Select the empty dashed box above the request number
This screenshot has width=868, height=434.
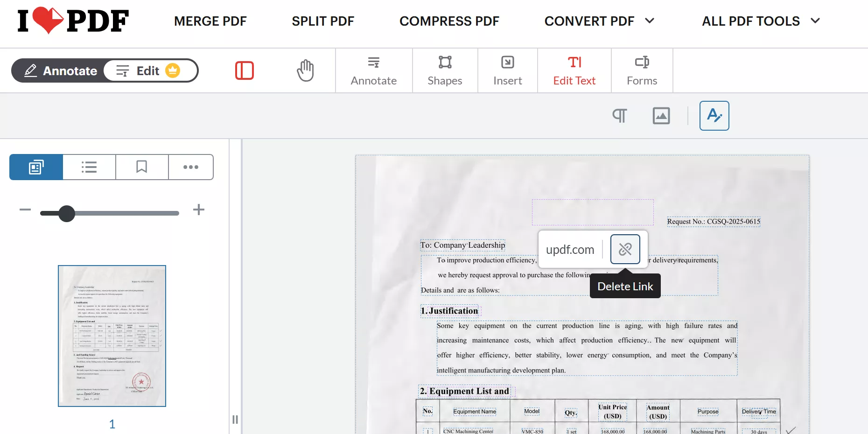point(593,212)
